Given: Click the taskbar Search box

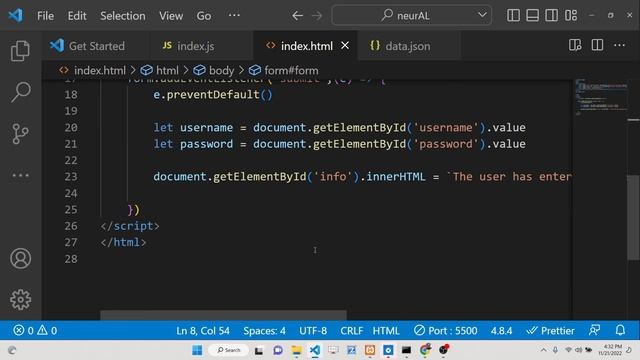Looking at the screenshot, I should [228, 350].
